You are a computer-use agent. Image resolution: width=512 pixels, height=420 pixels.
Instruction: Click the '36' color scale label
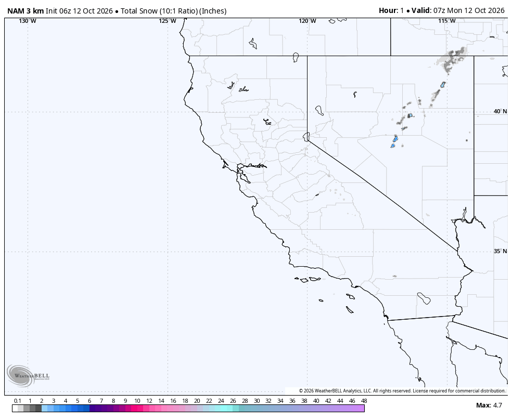coord(292,401)
